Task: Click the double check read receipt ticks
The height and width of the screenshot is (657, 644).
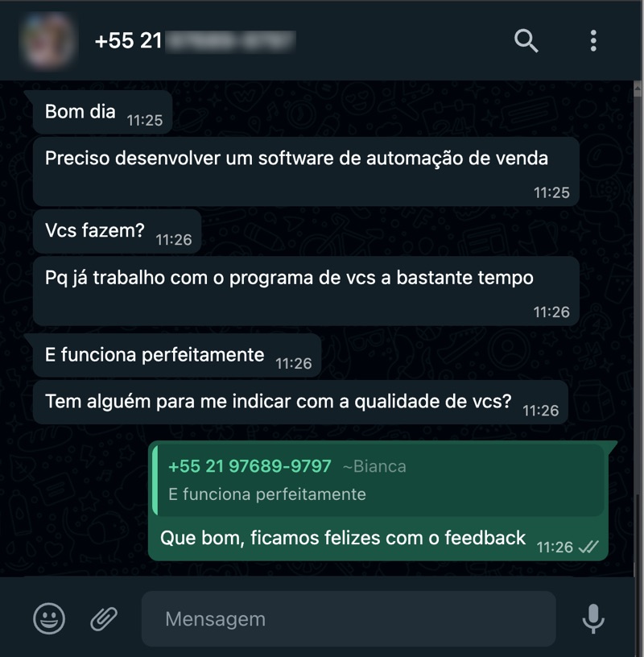Action: tap(588, 547)
